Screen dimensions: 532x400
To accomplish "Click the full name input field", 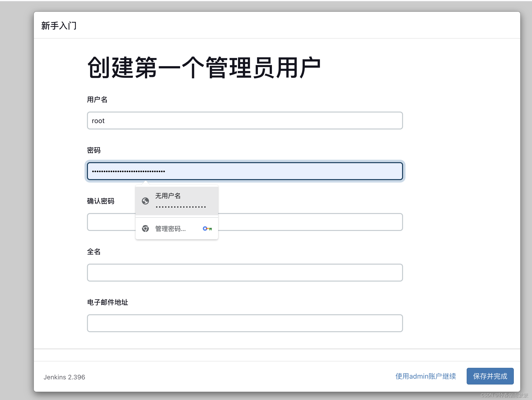I will click(245, 272).
